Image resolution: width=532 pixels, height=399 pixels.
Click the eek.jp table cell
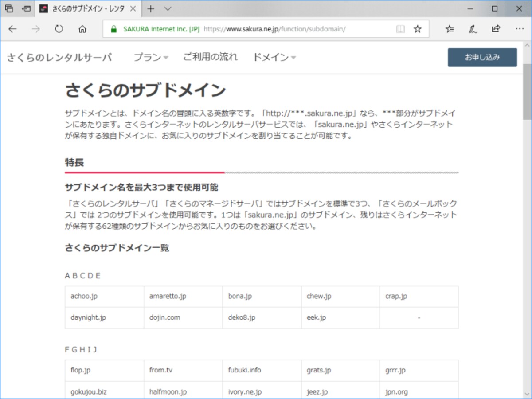click(x=340, y=318)
